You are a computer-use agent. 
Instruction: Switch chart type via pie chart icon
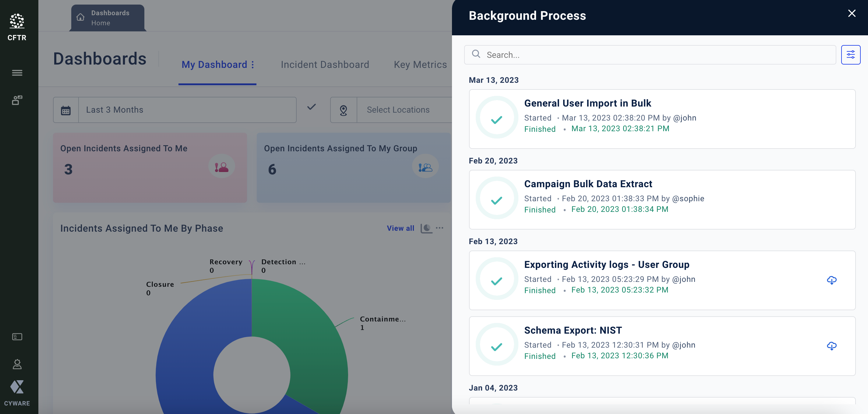click(x=426, y=228)
